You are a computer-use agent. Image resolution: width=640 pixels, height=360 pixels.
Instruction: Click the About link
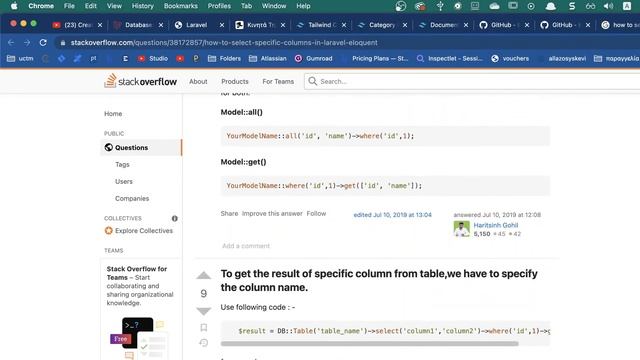pos(198,81)
